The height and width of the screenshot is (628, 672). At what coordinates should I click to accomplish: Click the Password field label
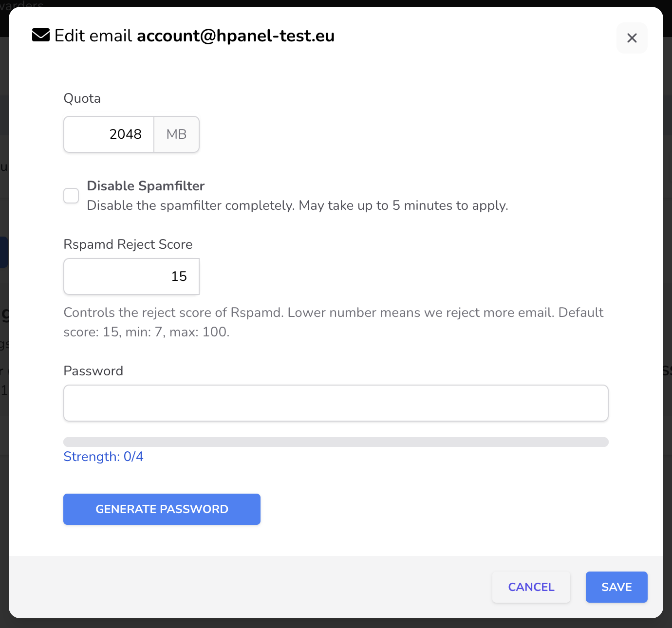click(x=93, y=371)
